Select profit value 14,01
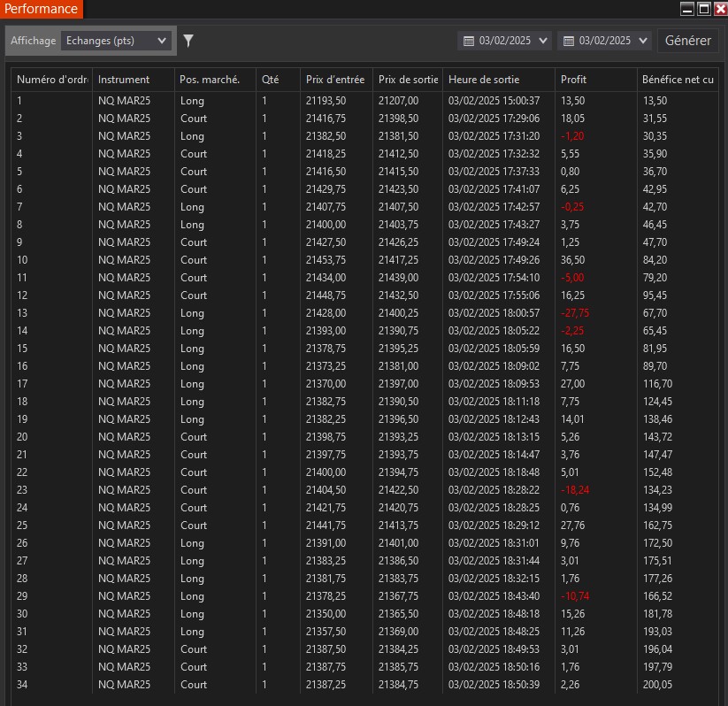This screenshot has width=728, height=706. 572,419
